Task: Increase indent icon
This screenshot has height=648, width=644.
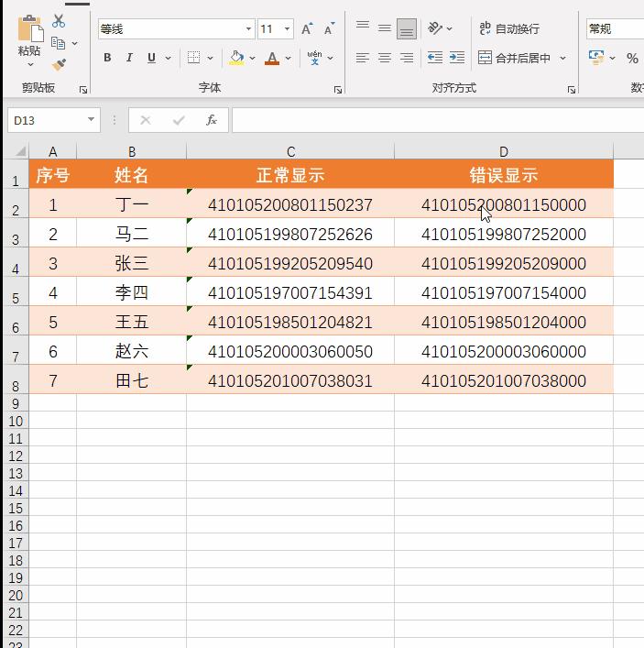Action: pos(457,58)
